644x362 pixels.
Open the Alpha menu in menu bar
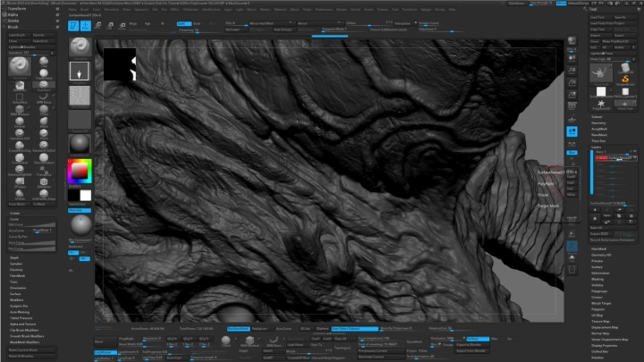coord(72,10)
